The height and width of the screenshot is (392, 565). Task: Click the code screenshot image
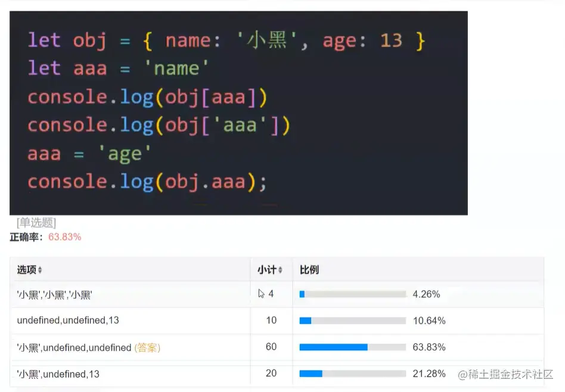pos(238,113)
